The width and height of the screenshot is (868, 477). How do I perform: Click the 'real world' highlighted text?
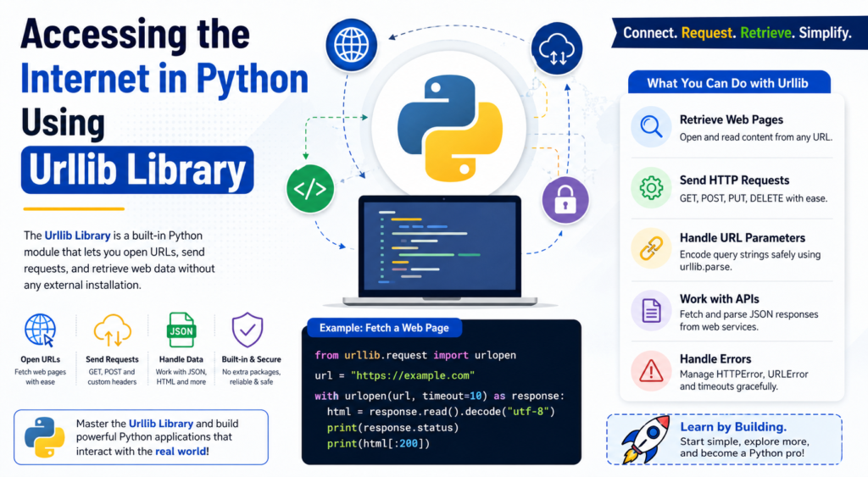pos(181,451)
